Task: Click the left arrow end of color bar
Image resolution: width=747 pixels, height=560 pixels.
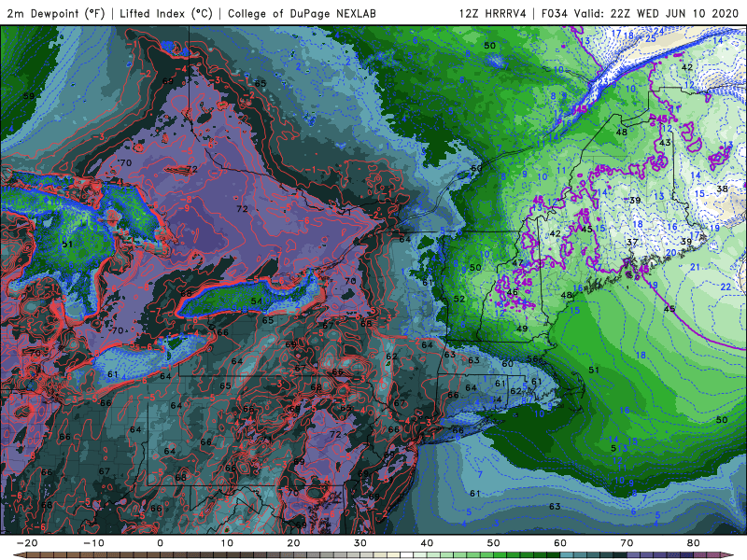Action: pyautogui.click(x=19, y=555)
